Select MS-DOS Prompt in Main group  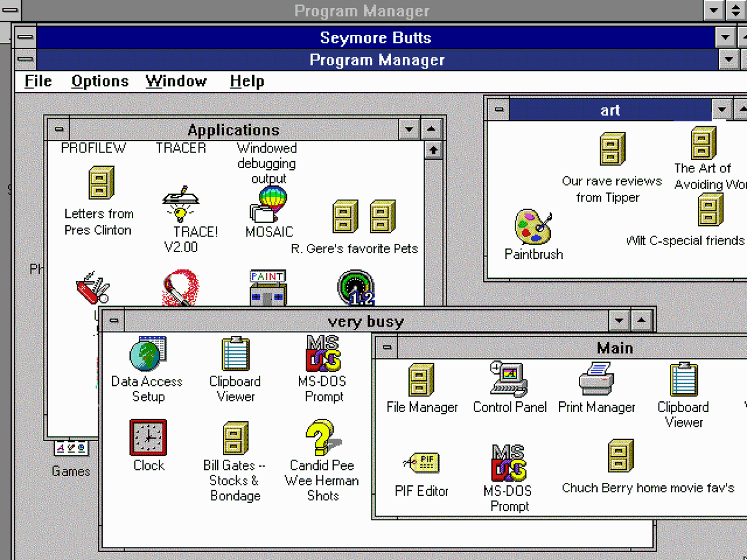[x=509, y=462]
